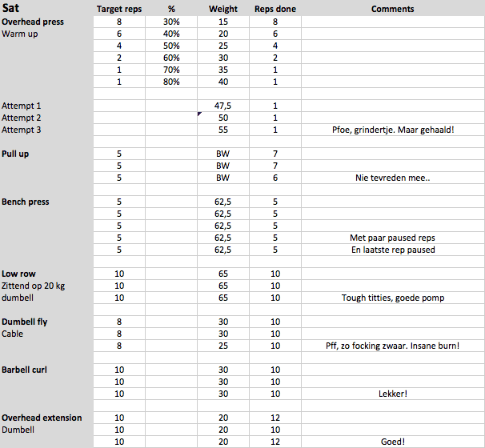Select the 'Attempt 3' row label

click(22, 130)
